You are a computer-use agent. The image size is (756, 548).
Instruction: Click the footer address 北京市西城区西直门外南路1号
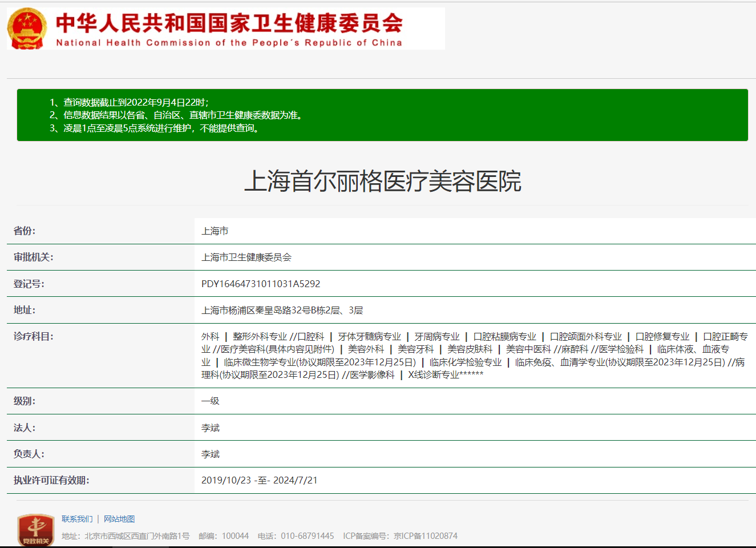pyautogui.click(x=138, y=536)
